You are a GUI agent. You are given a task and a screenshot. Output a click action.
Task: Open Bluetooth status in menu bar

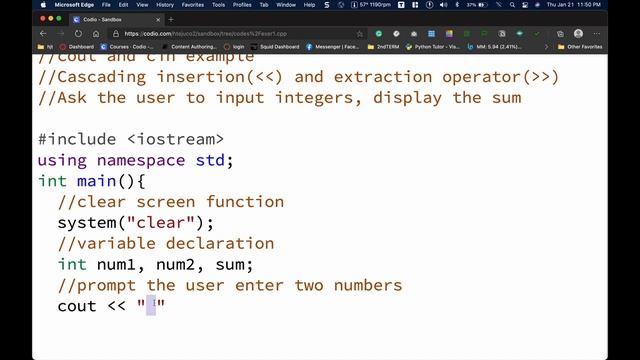tap(457, 5)
